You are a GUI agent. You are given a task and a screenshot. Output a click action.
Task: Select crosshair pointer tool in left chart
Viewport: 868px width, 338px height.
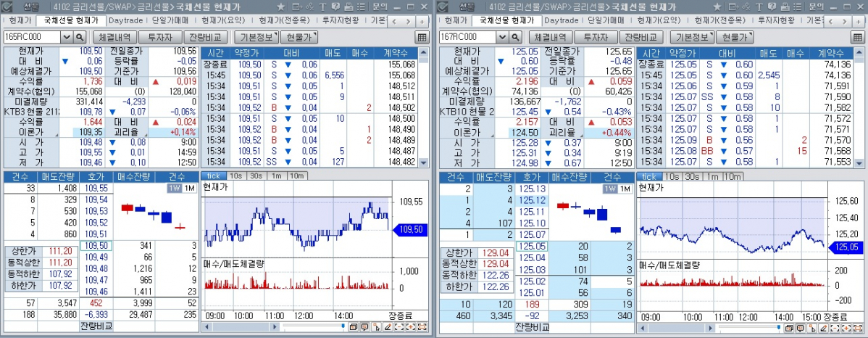click(377, 326)
